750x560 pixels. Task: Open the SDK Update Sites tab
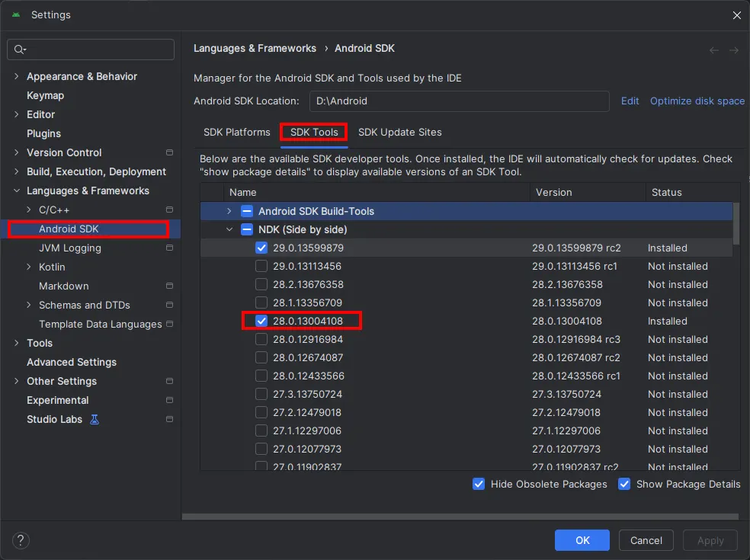[x=400, y=132]
